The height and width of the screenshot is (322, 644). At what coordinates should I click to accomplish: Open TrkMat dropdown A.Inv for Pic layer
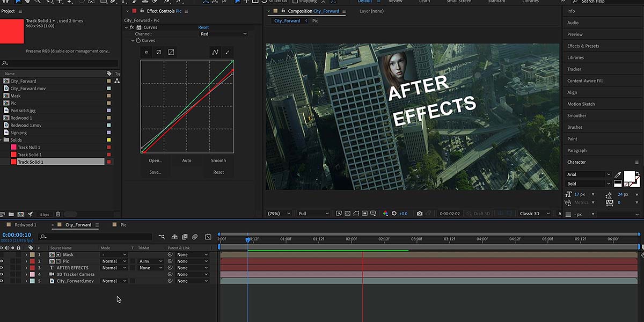[x=151, y=261]
